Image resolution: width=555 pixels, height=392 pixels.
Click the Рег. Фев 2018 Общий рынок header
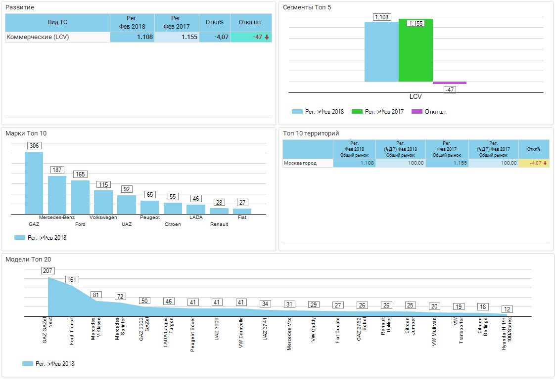(x=354, y=149)
